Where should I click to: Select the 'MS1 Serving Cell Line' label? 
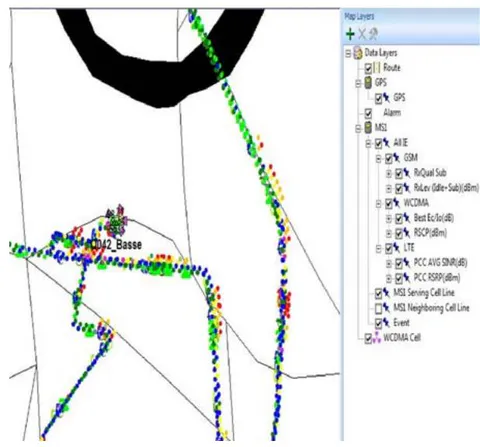pyautogui.click(x=424, y=293)
